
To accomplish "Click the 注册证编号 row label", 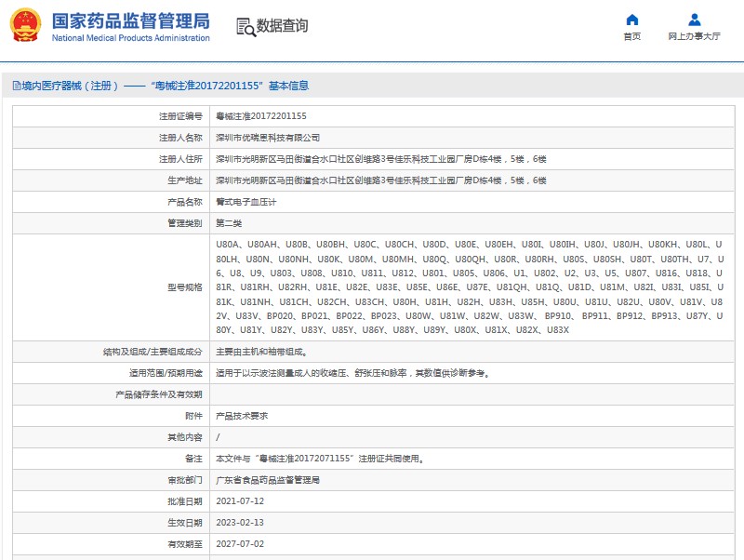I will 180,116.
